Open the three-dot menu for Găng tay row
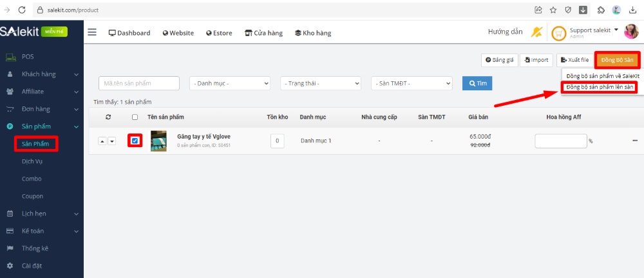This screenshot has height=278, width=644. pos(635,141)
